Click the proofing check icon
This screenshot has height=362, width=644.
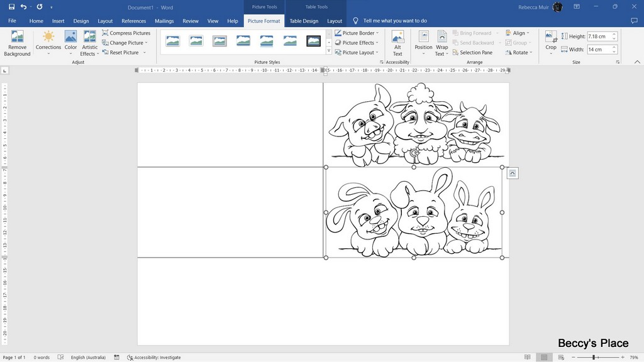pyautogui.click(x=60, y=358)
